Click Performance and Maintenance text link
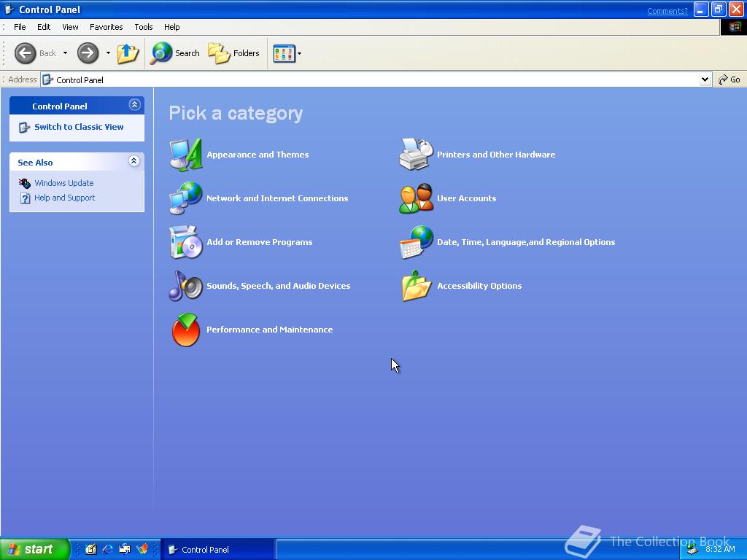747x560 pixels. pyautogui.click(x=270, y=330)
